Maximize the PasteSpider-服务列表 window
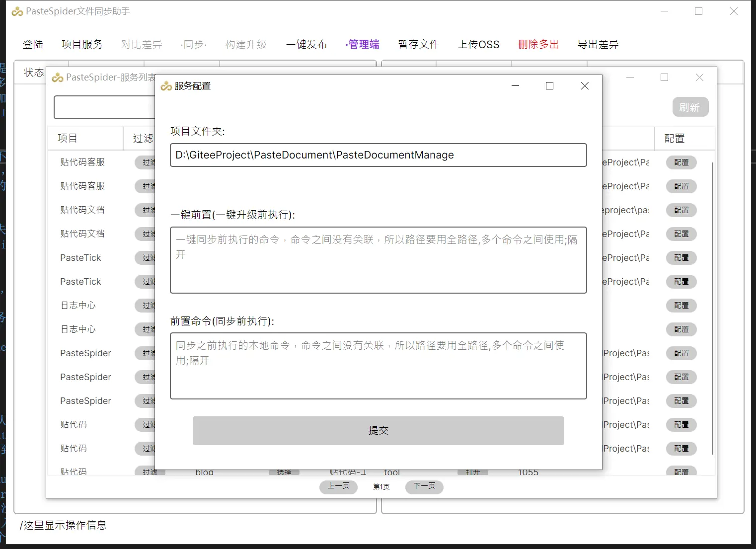This screenshot has height=549, width=756. tap(664, 78)
